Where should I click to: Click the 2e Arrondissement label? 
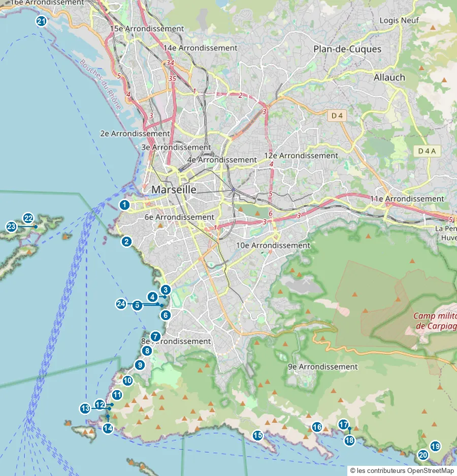[136, 134]
